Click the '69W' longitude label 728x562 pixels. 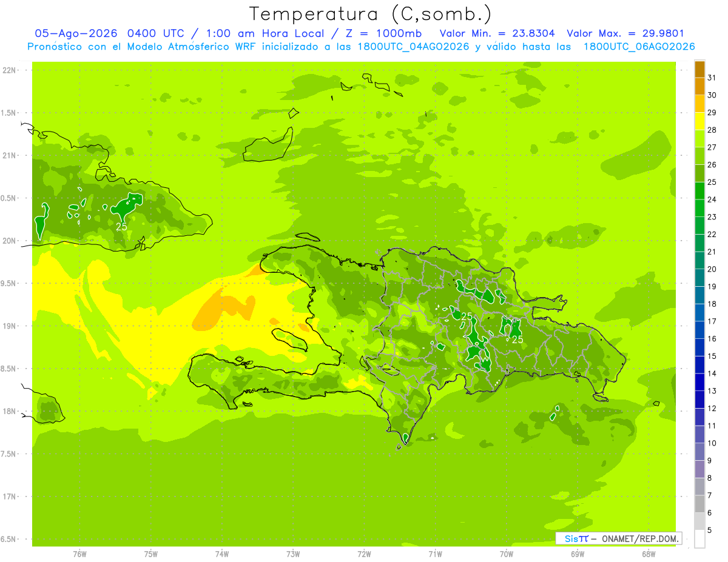coord(578,554)
